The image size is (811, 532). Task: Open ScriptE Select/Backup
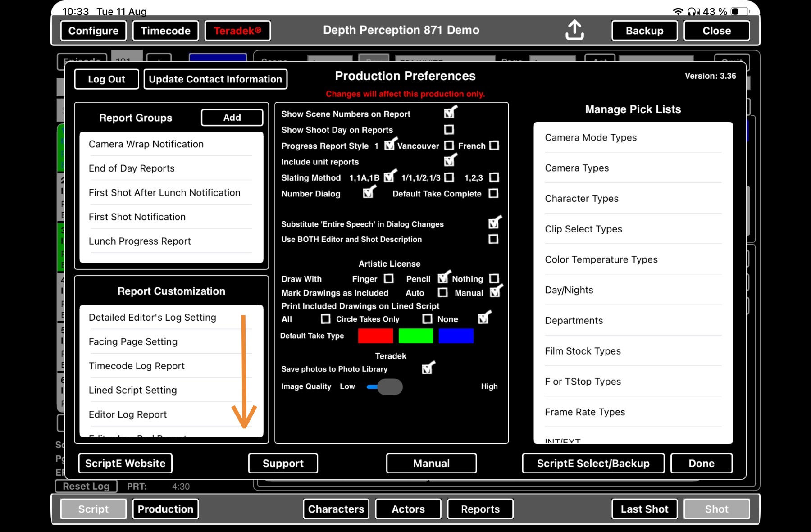coord(593,463)
